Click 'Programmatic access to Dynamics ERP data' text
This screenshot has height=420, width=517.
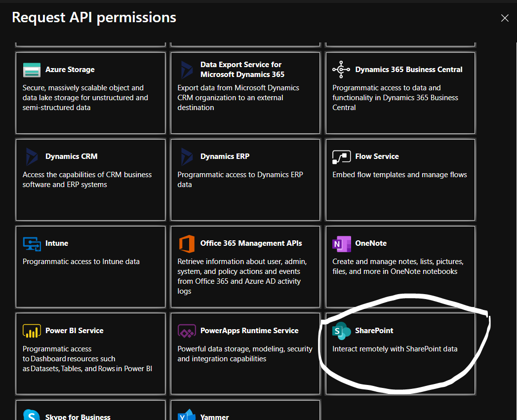[x=240, y=180]
